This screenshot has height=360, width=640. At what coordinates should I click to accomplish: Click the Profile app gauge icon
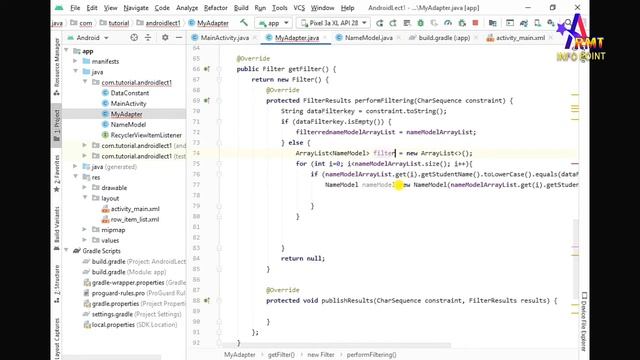click(x=448, y=23)
